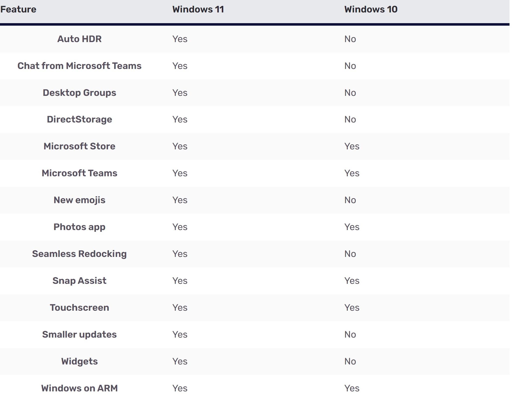Click the Microsoft Store feature label
513x420 pixels.
pos(79,146)
